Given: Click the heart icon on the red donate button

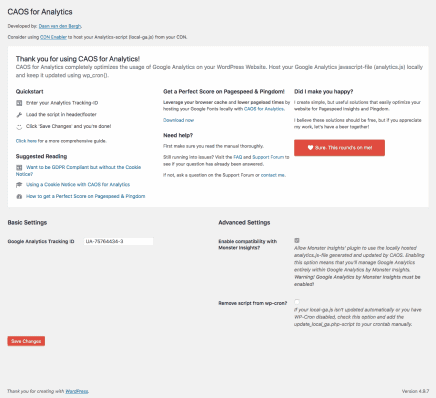Looking at the screenshot, I should [310, 148].
